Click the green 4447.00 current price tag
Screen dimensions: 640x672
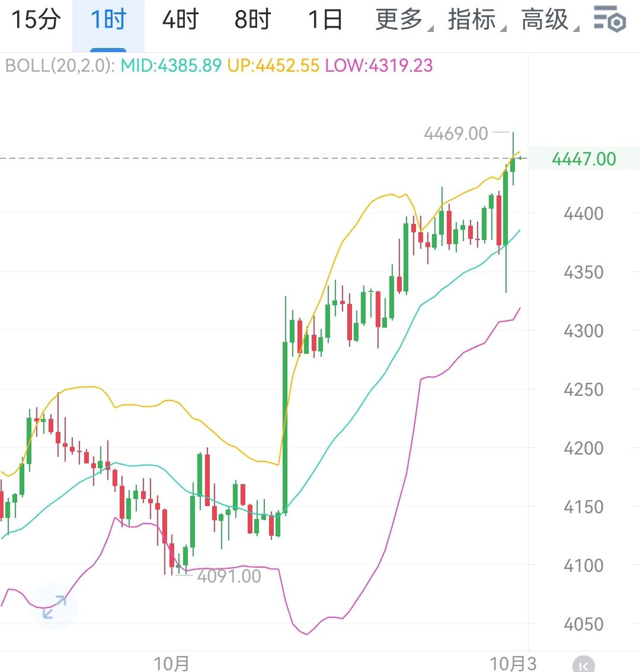click(584, 159)
